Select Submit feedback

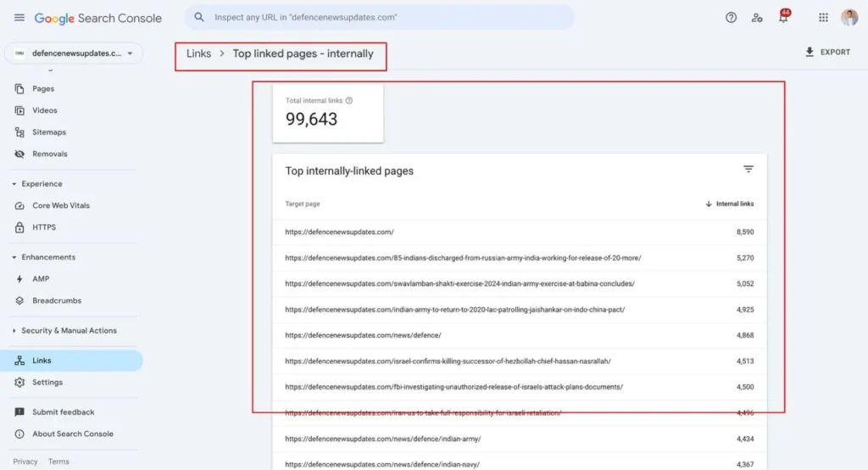pos(63,411)
